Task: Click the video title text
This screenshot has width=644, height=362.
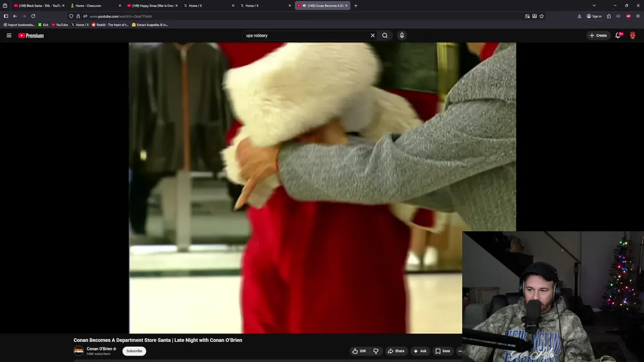Action: tap(158, 340)
